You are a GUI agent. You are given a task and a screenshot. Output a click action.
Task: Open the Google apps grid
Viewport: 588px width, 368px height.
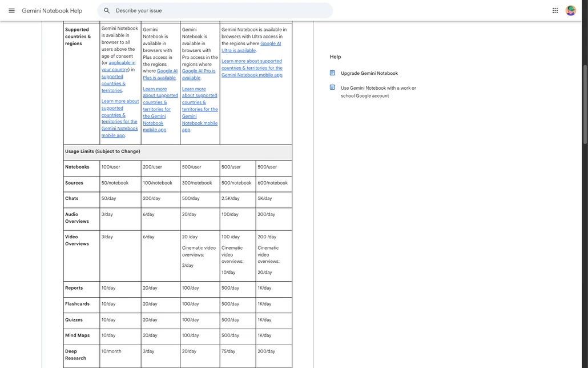(x=555, y=10)
